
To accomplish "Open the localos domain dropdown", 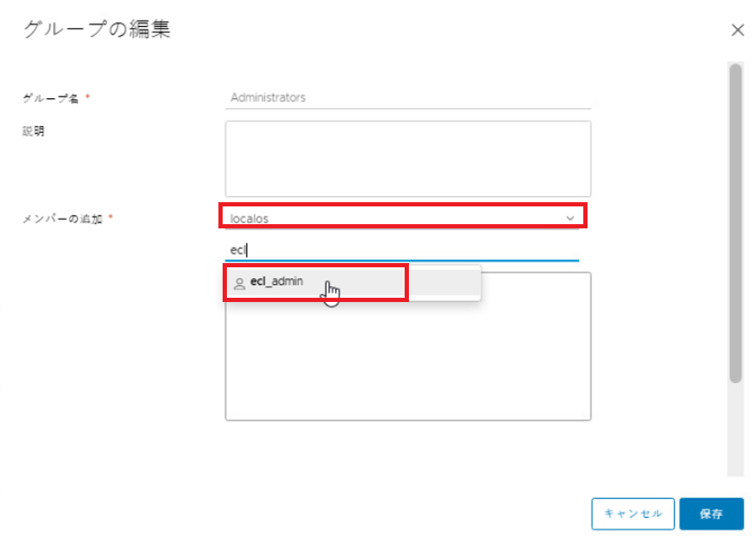I will point(398,218).
